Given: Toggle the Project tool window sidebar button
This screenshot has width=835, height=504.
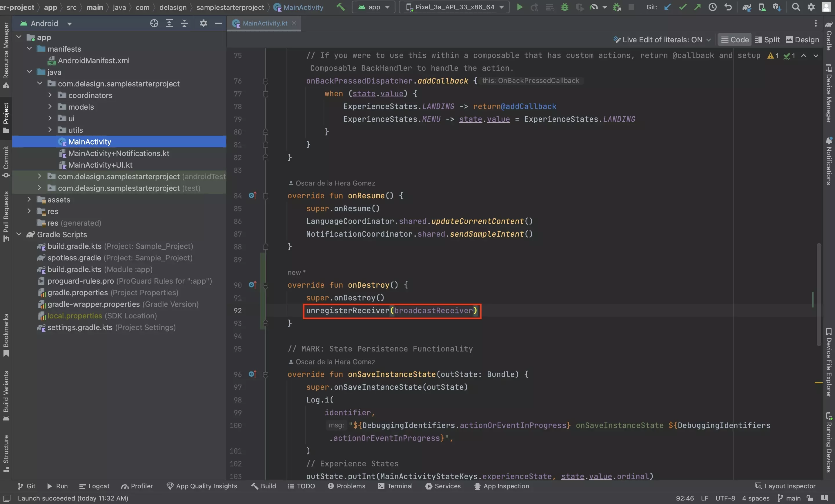Looking at the screenshot, I should (x=6, y=118).
